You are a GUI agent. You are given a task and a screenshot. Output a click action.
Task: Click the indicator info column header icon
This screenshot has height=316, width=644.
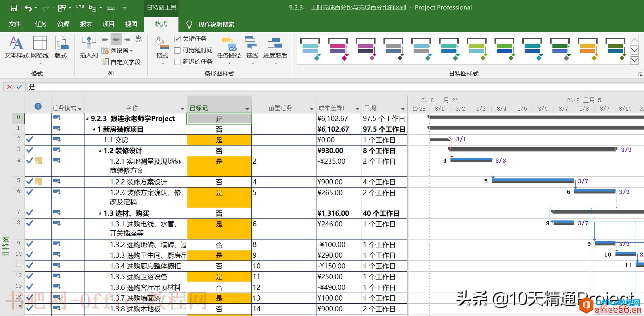click(38, 106)
